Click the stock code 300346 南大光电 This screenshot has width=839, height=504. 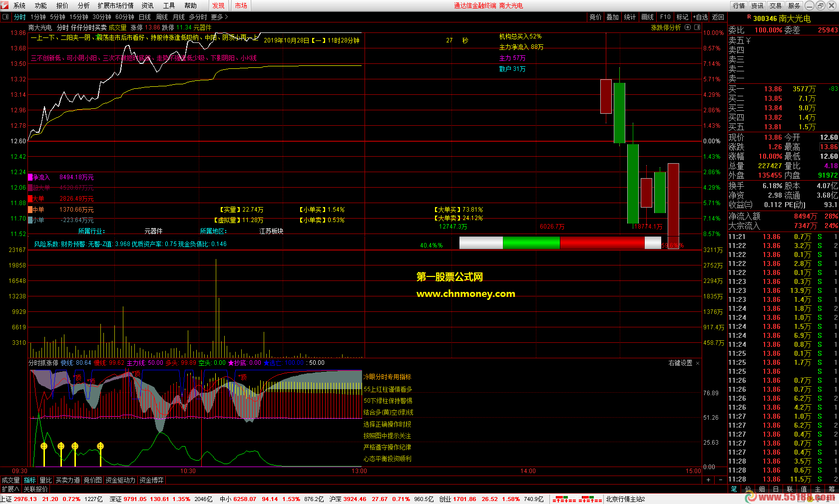click(x=782, y=18)
